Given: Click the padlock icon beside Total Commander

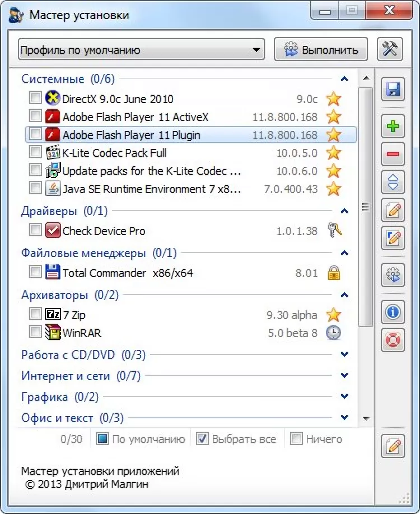Looking at the screenshot, I should coord(334,273).
